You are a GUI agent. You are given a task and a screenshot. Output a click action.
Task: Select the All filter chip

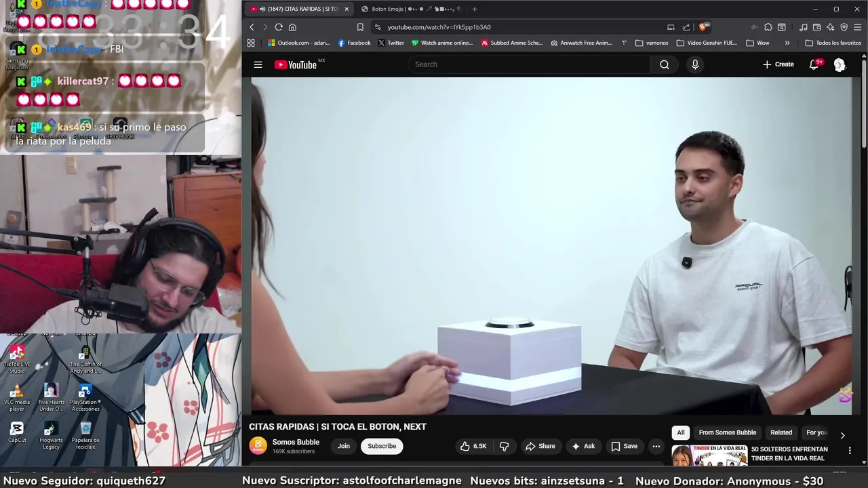point(681,432)
